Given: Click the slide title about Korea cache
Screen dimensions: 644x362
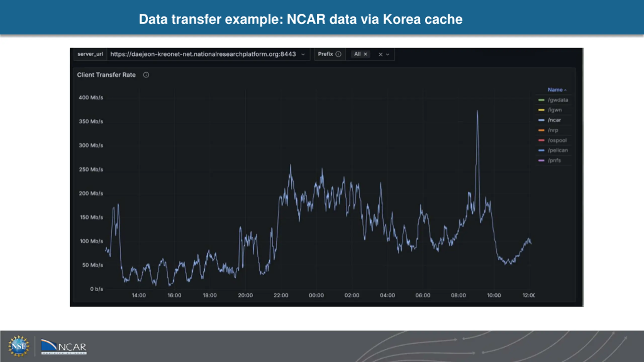Looking at the screenshot, I should pos(301,19).
